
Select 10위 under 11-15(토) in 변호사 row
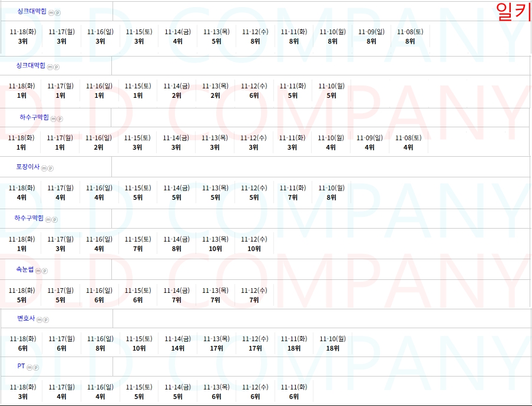tap(139, 348)
